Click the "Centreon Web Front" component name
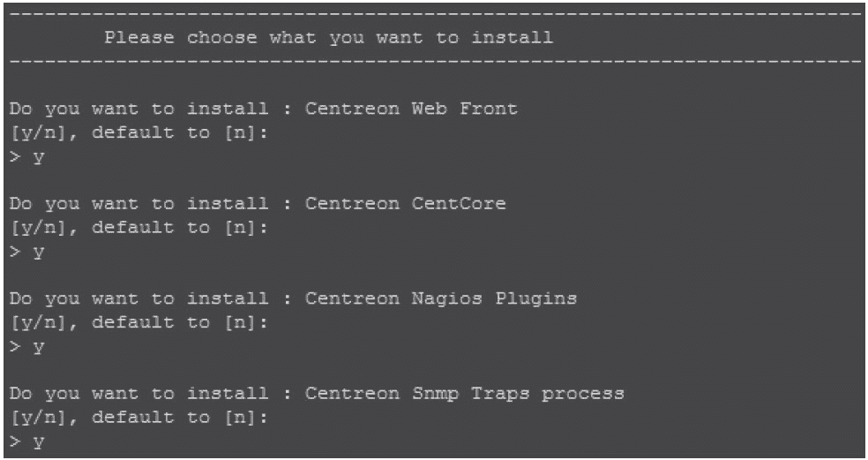868x460 pixels. click(x=411, y=109)
